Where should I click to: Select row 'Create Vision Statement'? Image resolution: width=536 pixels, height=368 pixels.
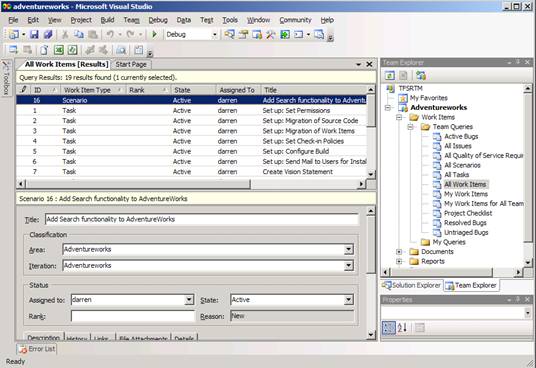(x=191, y=172)
